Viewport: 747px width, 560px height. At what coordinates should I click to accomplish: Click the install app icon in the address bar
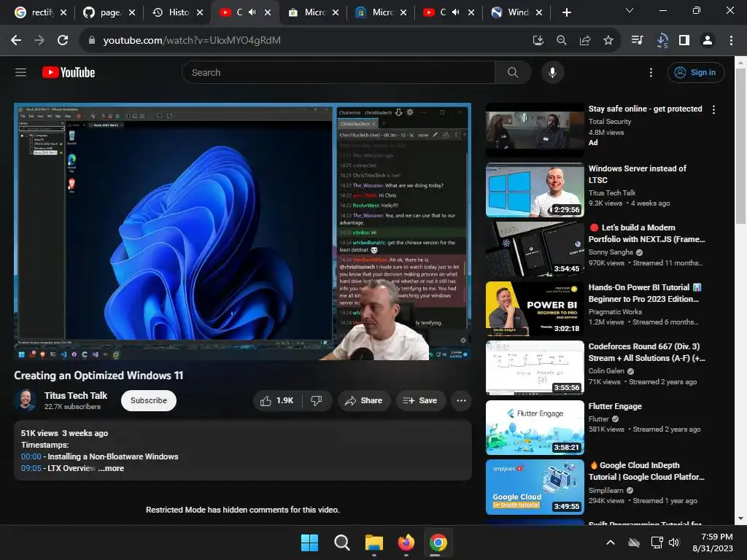pos(538,41)
